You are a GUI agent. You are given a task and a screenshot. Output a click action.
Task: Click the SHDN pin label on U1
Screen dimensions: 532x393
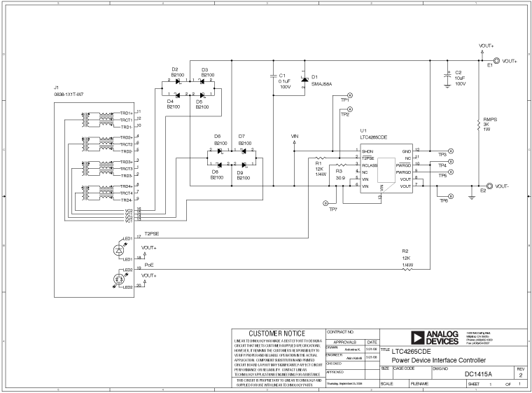(367, 151)
